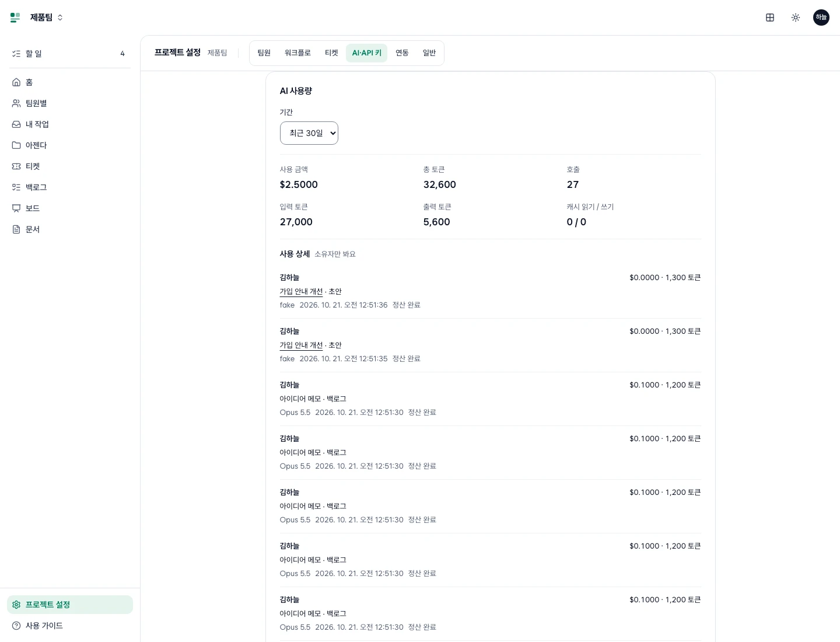840x642 pixels.
Task: Click the 백로그 list icon
Action: [16, 187]
